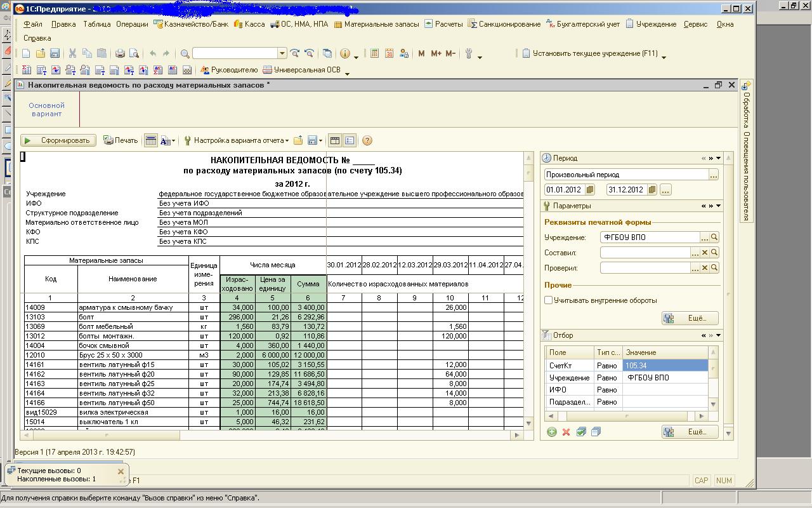812x508 pixels.
Task: Click Ещё button under Прочие parameters
Action: point(690,318)
